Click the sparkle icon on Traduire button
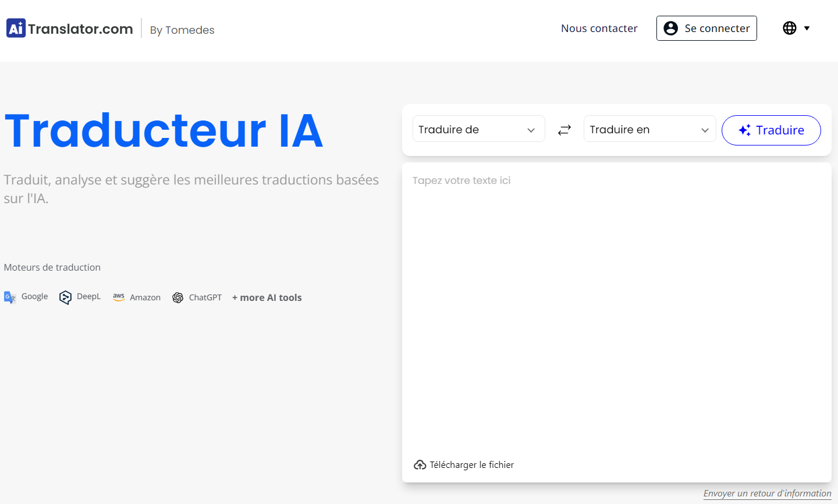This screenshot has height=504, width=838. coord(744,130)
